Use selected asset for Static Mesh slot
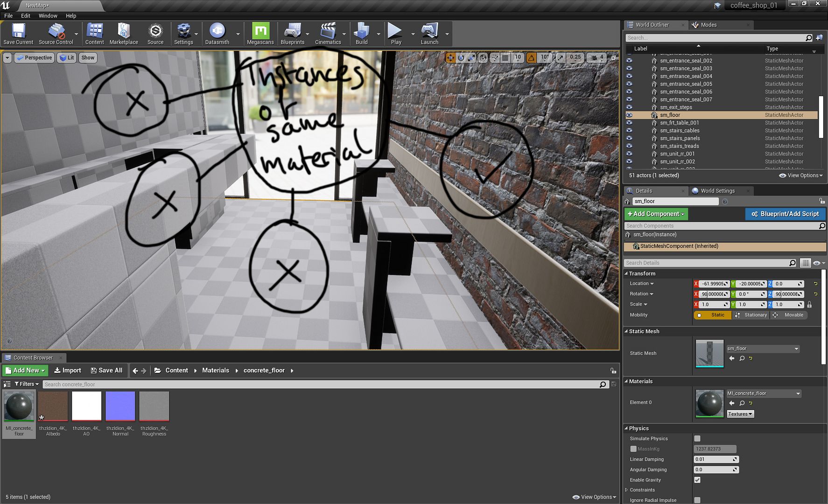 [x=731, y=358]
